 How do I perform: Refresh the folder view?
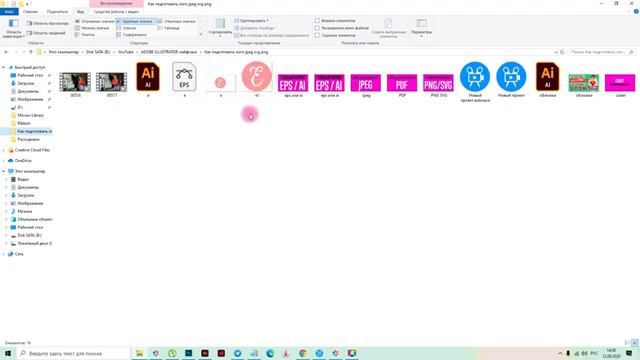[x=562, y=52]
